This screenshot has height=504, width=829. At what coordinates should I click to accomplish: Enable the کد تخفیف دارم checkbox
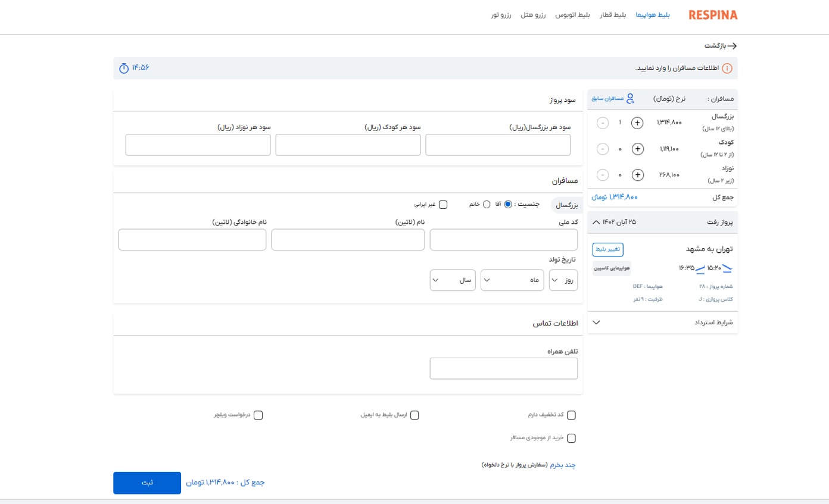tap(572, 415)
